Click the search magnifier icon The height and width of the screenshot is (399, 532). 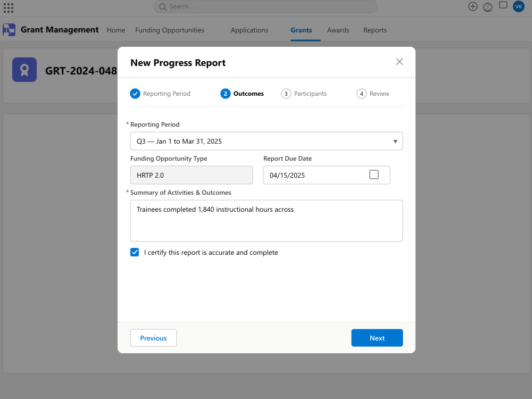pyautogui.click(x=163, y=7)
